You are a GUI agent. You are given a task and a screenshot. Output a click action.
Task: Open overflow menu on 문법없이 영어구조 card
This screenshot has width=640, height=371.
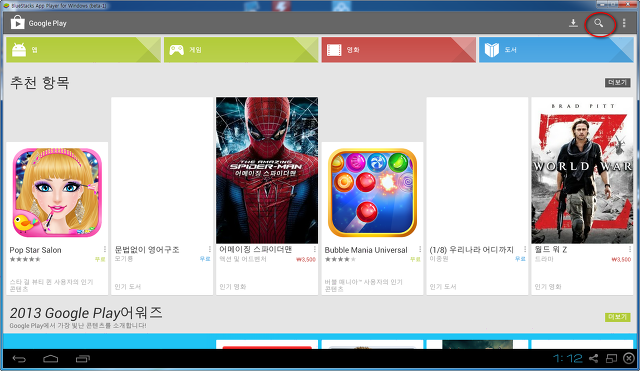click(210, 249)
